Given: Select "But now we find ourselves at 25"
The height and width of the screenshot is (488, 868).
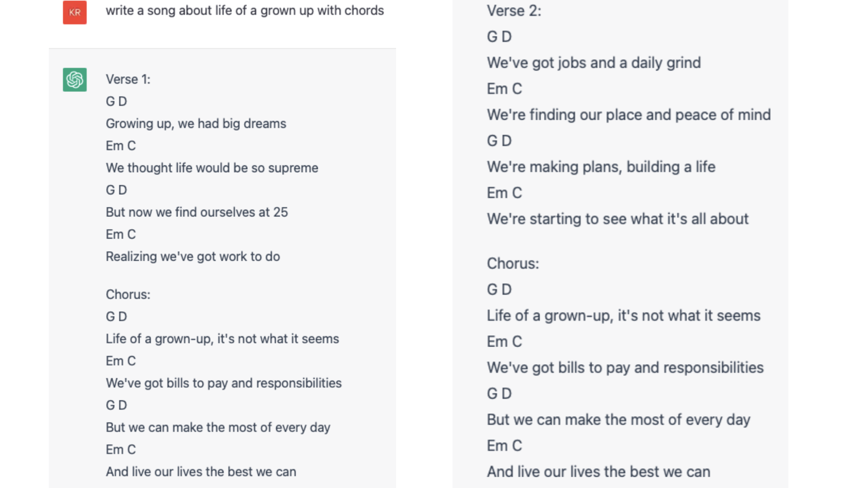Looking at the screenshot, I should (197, 212).
